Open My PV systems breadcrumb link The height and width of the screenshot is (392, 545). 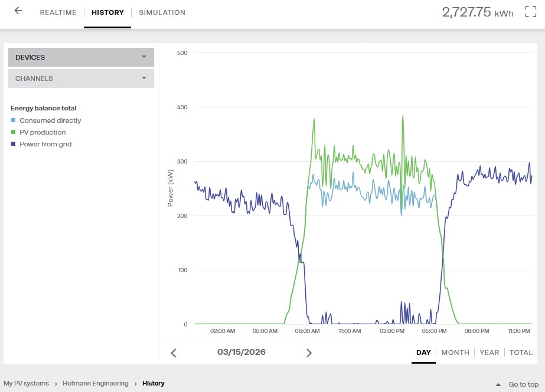pos(27,384)
